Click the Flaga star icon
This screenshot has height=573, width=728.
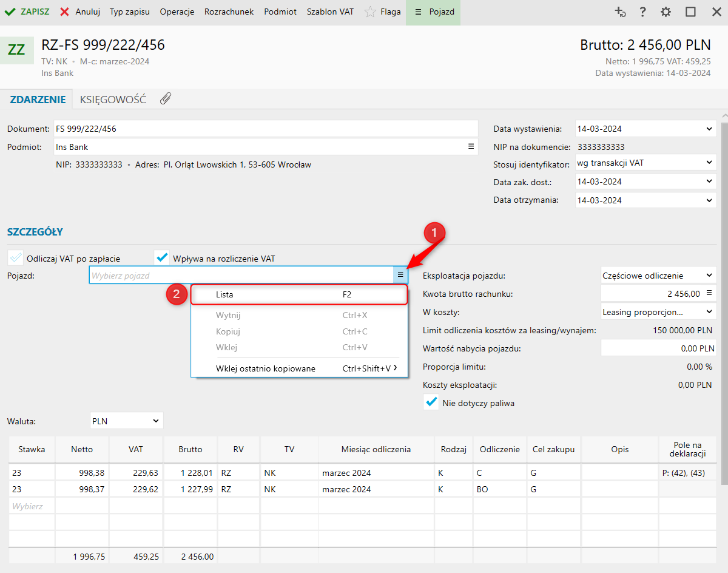(370, 12)
